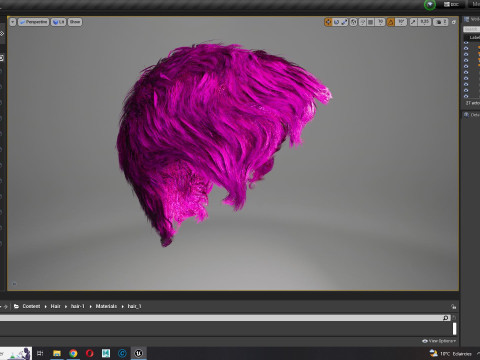Open the camera speed setting

[441, 22]
